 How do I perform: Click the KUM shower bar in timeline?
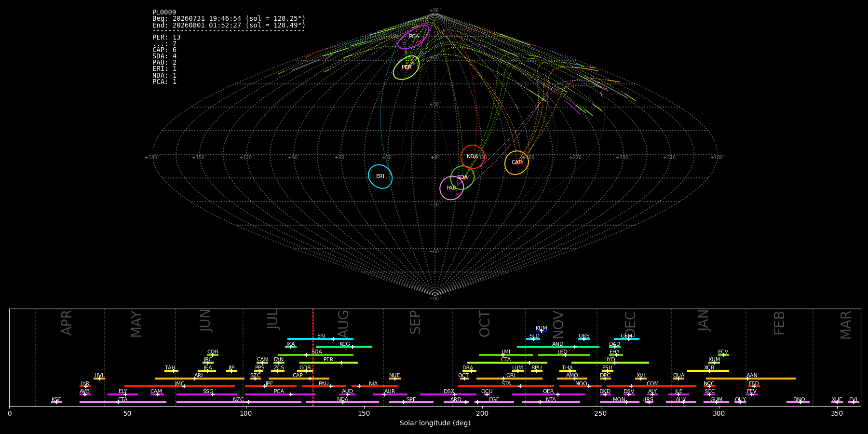pyautogui.click(x=542, y=331)
